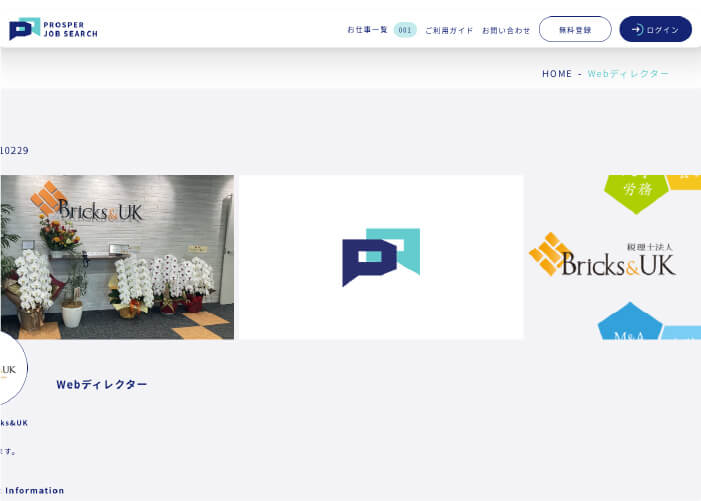Select the Information section heading
This screenshot has width=701, height=501.
34,490
